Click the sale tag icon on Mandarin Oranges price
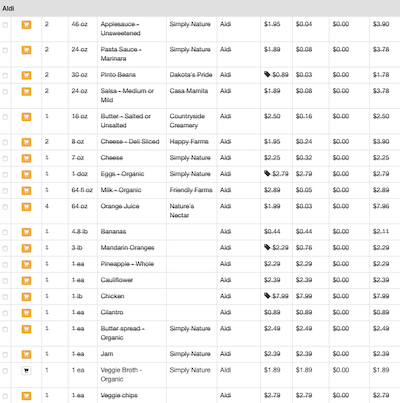The height and width of the screenshot is (403, 400). click(x=267, y=247)
